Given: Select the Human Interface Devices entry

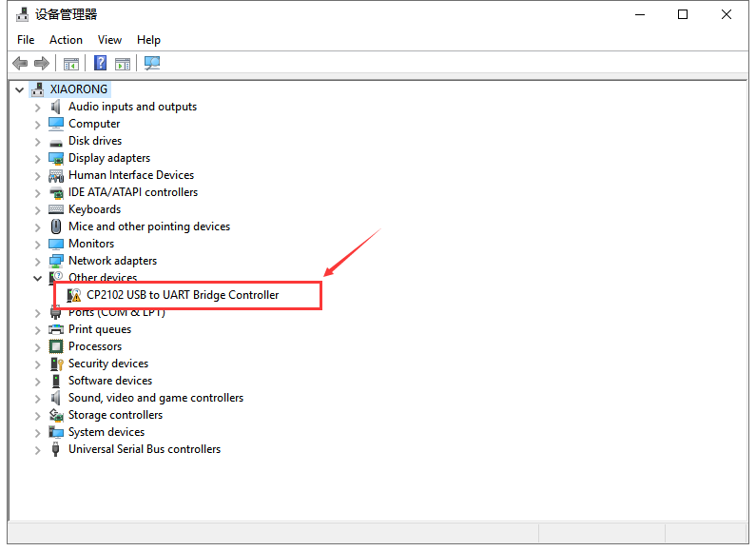Looking at the screenshot, I should pyautogui.click(x=130, y=175).
